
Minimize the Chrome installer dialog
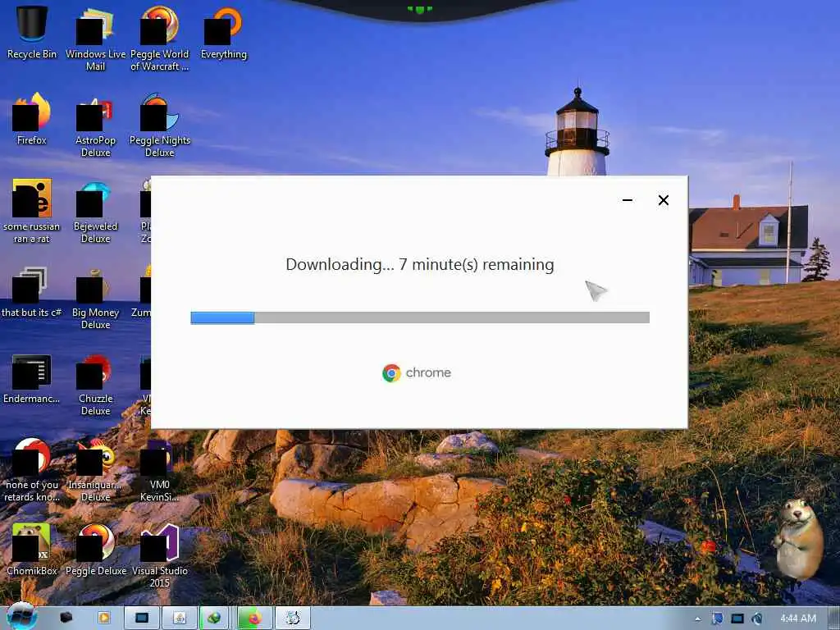click(628, 200)
